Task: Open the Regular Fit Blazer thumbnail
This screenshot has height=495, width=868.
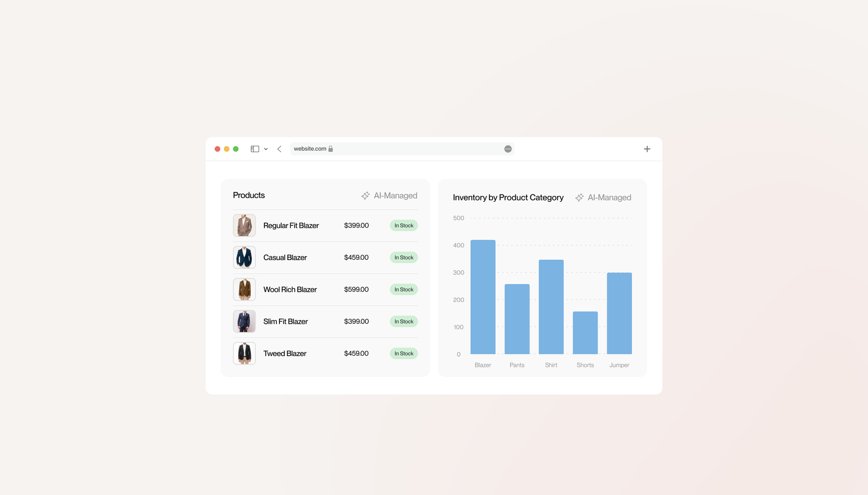Action: point(244,225)
